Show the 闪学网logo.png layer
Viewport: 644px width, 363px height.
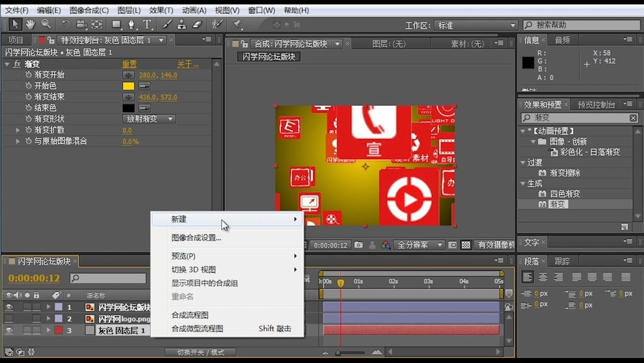pyautogui.click(x=9, y=319)
